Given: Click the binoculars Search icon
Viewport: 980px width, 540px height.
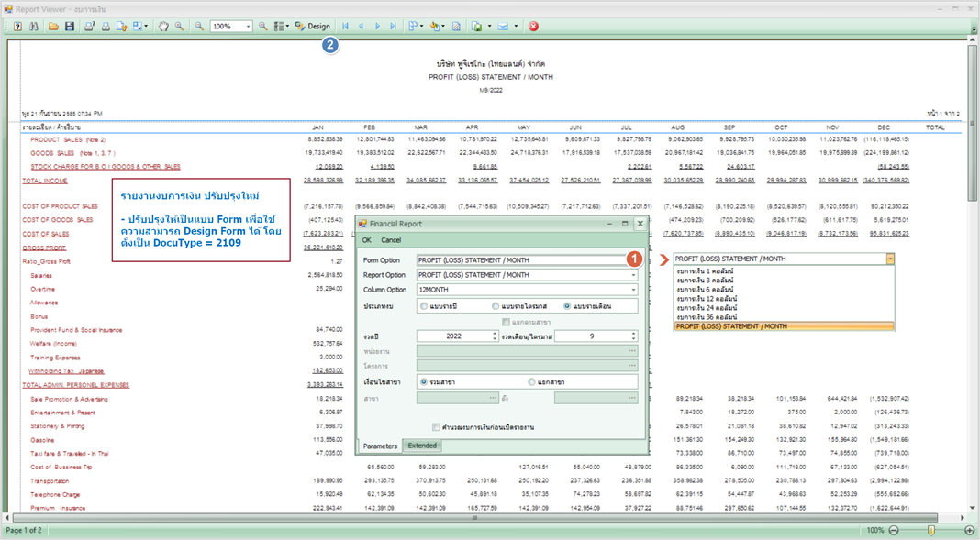Looking at the screenshot, I should [34, 27].
